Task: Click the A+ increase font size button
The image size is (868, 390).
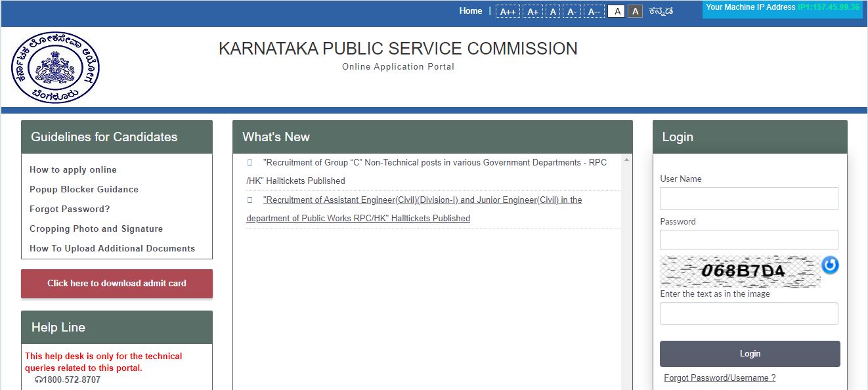Action: click(x=532, y=12)
